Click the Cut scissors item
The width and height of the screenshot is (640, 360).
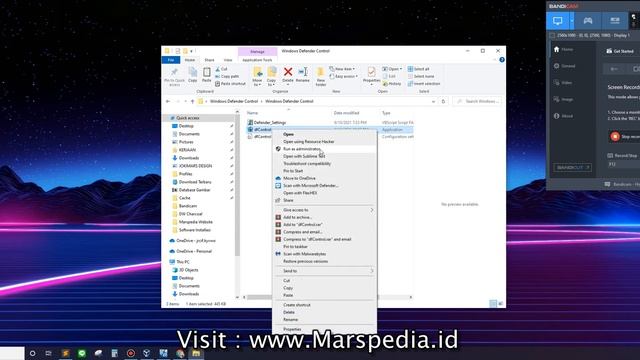point(222,69)
